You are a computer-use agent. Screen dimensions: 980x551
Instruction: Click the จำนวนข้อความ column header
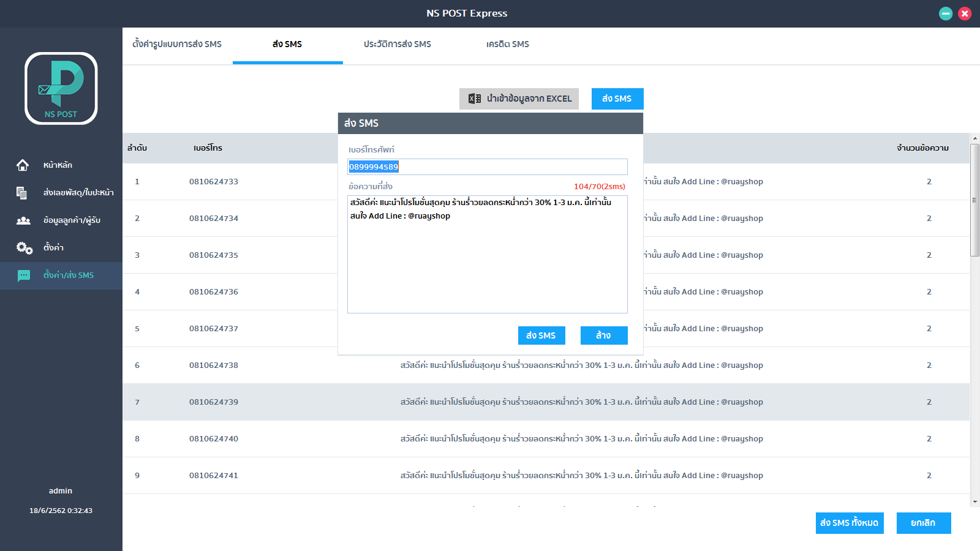[923, 148]
